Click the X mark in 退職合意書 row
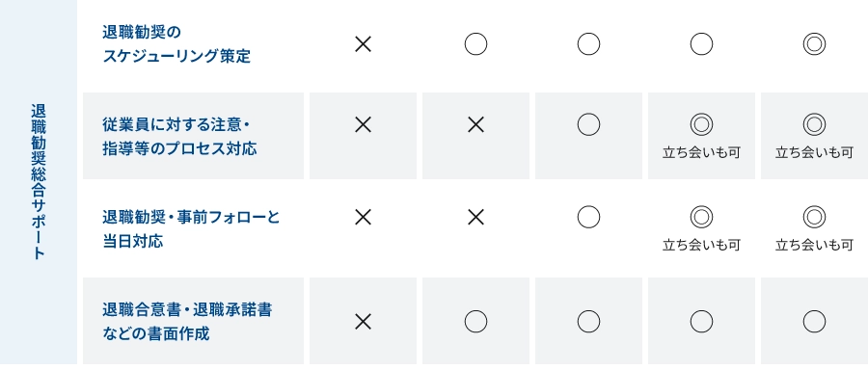Viewport: 868px width, 370px height. pyautogui.click(x=363, y=321)
